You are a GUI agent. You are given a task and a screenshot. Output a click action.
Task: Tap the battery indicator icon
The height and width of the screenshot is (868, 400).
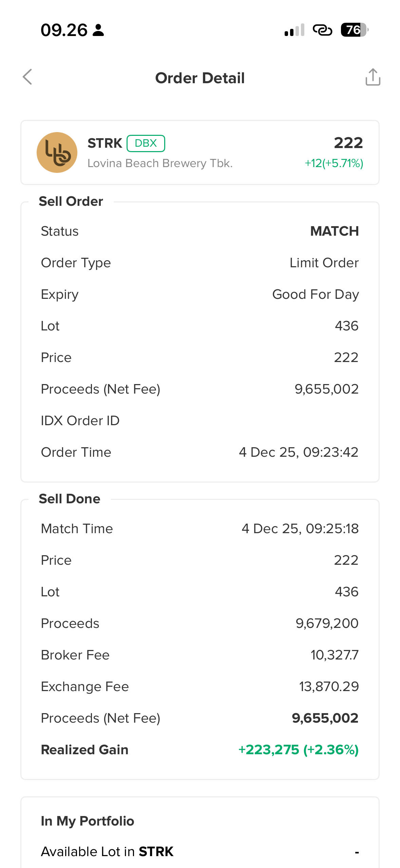354,30
